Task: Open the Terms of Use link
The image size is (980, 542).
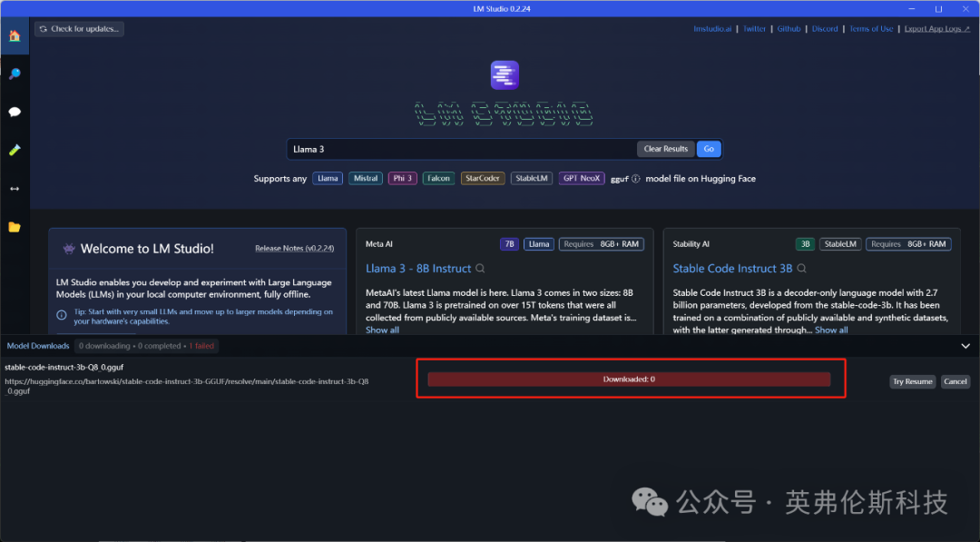Action: (870, 29)
